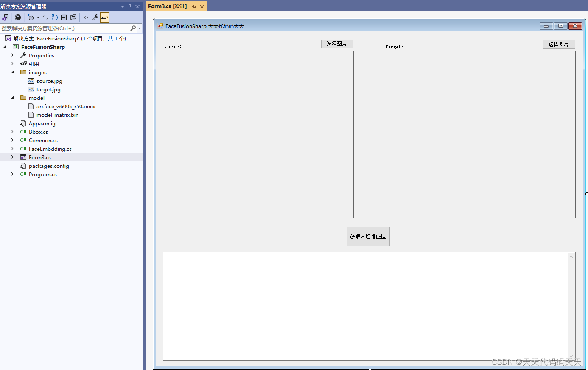
Task: Expand the Properties node
Action: click(12, 55)
